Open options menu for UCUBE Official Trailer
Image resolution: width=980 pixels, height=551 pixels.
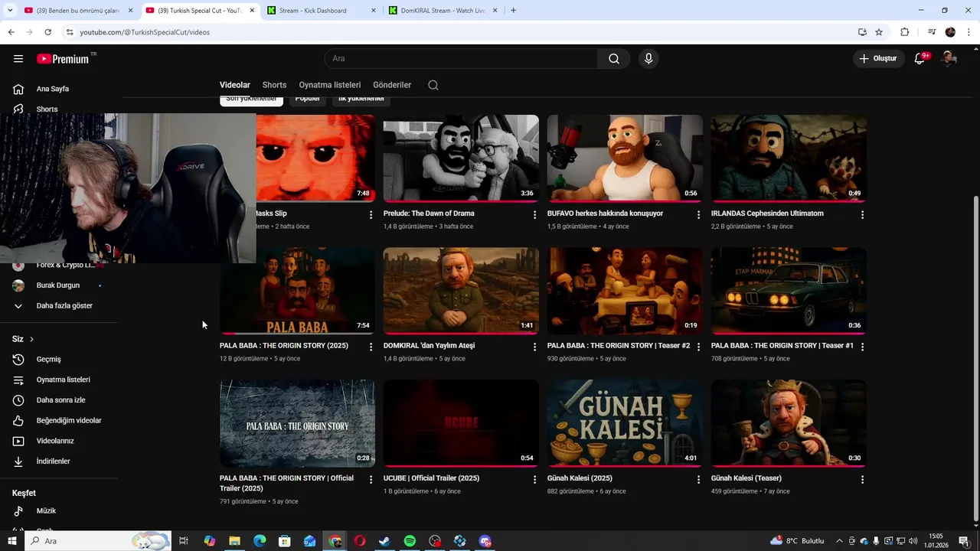[534, 479]
